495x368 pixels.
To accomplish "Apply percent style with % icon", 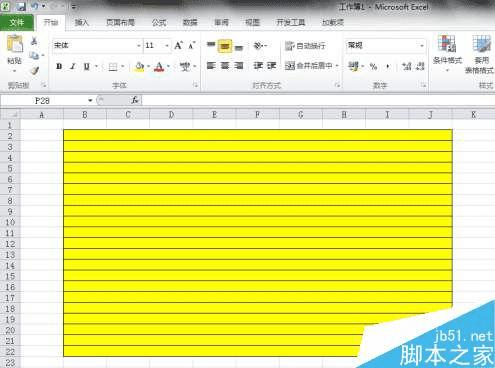I will [373, 66].
